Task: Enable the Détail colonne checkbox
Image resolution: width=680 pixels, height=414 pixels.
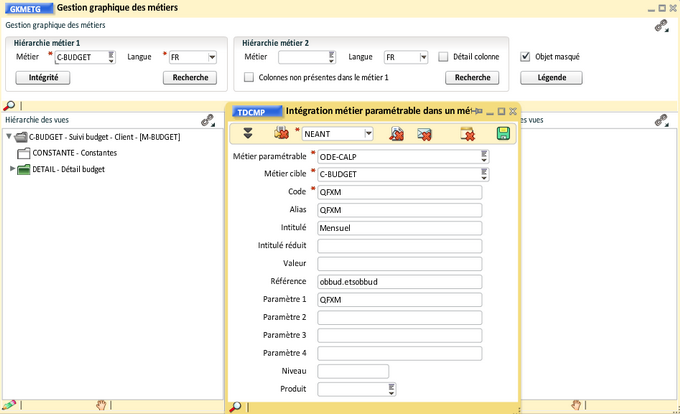Action: [x=443, y=57]
